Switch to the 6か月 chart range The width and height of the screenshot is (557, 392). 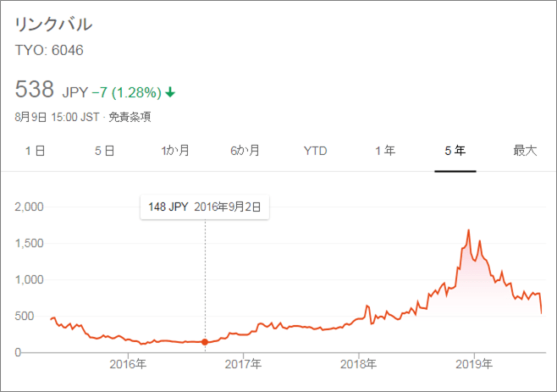[x=245, y=151]
